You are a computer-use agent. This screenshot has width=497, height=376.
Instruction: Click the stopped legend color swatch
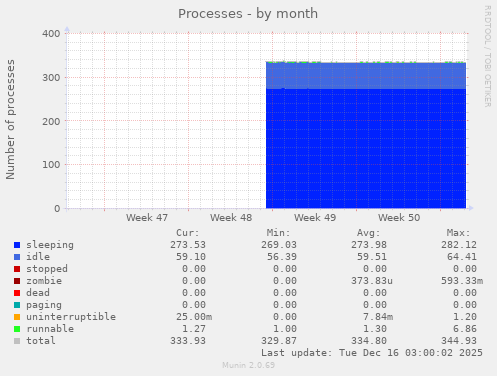pos(17,269)
